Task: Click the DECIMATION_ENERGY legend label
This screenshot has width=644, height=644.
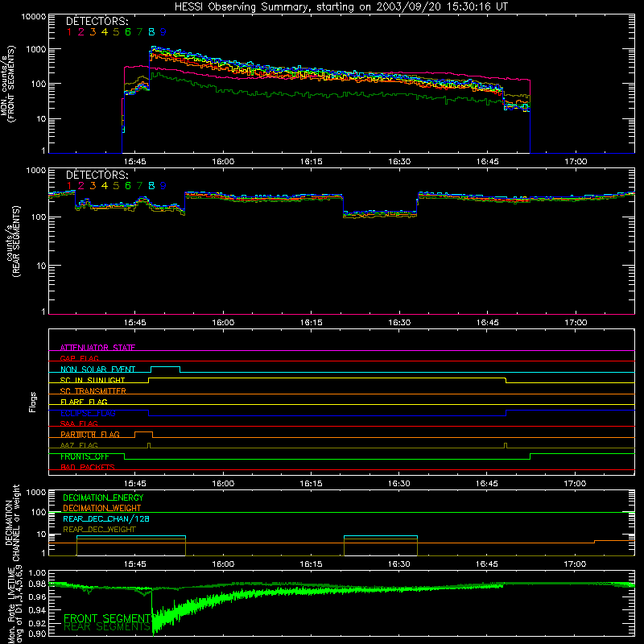Action: pyautogui.click(x=103, y=497)
